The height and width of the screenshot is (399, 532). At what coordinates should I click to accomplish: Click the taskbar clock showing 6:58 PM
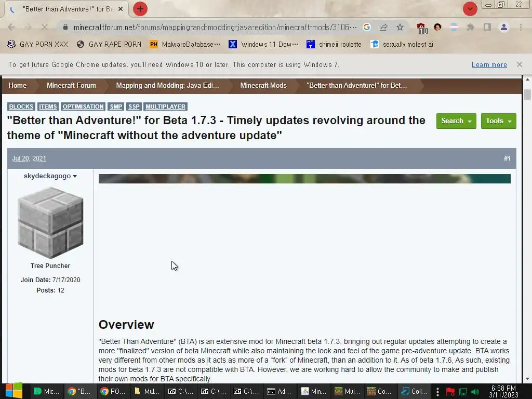[x=503, y=391]
